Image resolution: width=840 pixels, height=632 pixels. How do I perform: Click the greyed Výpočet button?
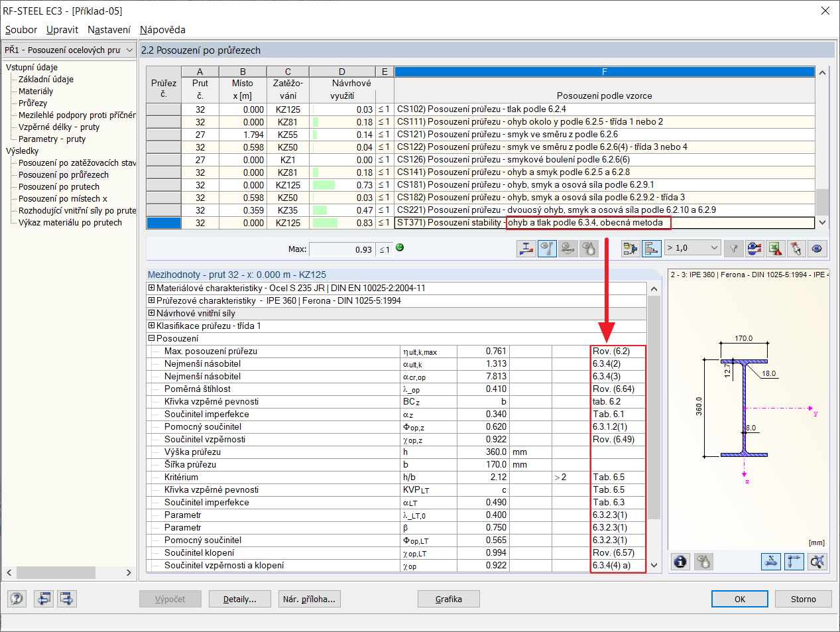pyautogui.click(x=170, y=599)
